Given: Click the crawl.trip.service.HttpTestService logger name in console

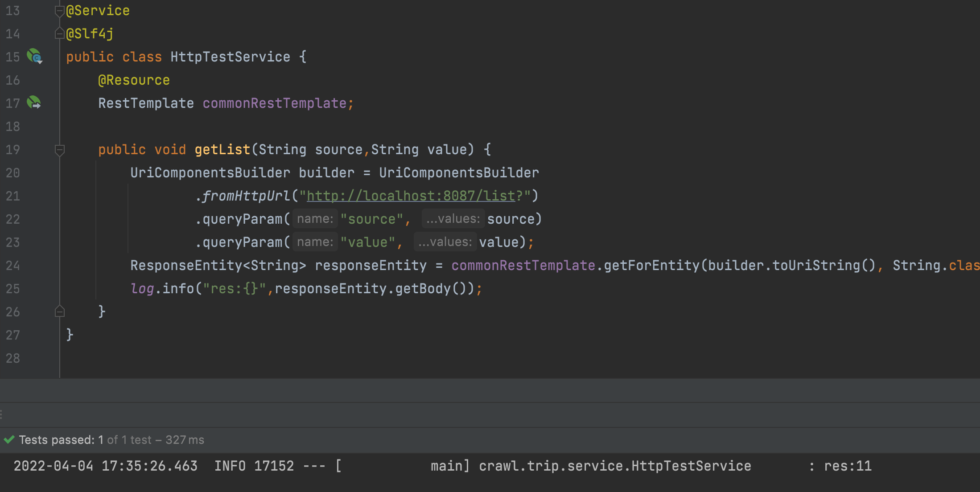Looking at the screenshot, I should click(615, 466).
